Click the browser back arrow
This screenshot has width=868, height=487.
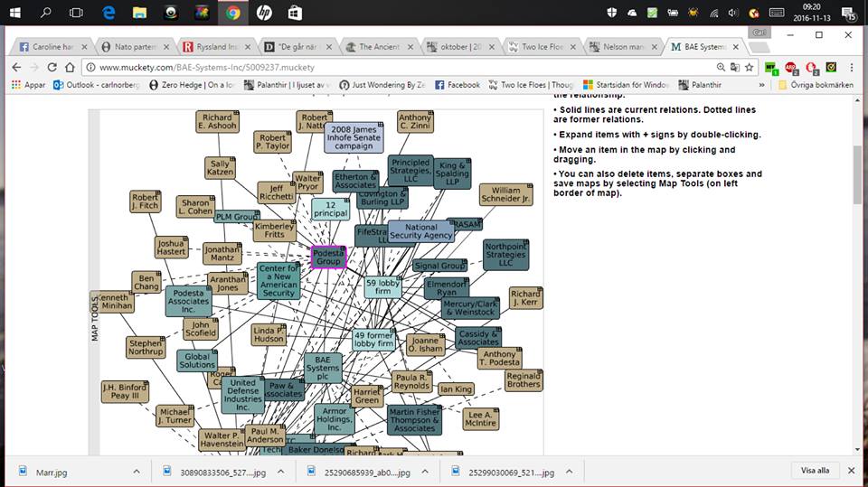click(x=17, y=67)
